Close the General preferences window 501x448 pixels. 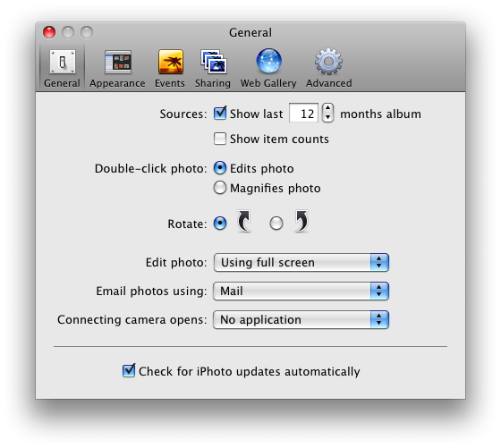click(x=49, y=32)
